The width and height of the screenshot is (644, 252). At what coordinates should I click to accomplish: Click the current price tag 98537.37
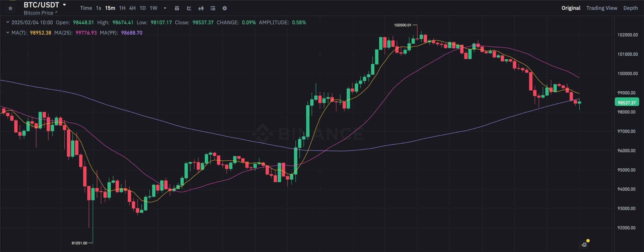tap(627, 103)
